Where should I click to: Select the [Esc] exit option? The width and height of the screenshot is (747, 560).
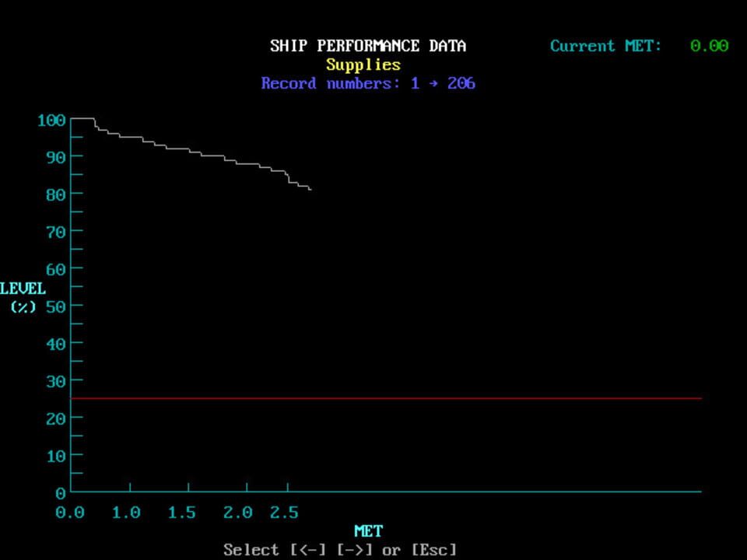[433, 550]
